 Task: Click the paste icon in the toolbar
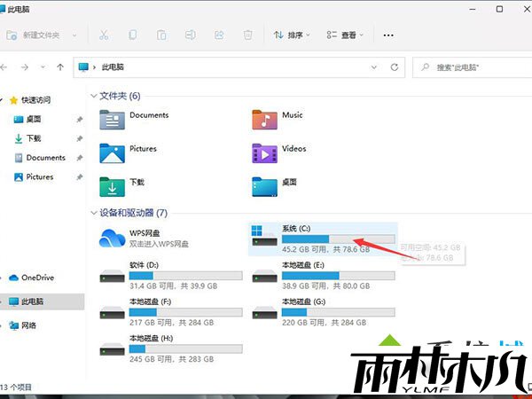(161, 35)
